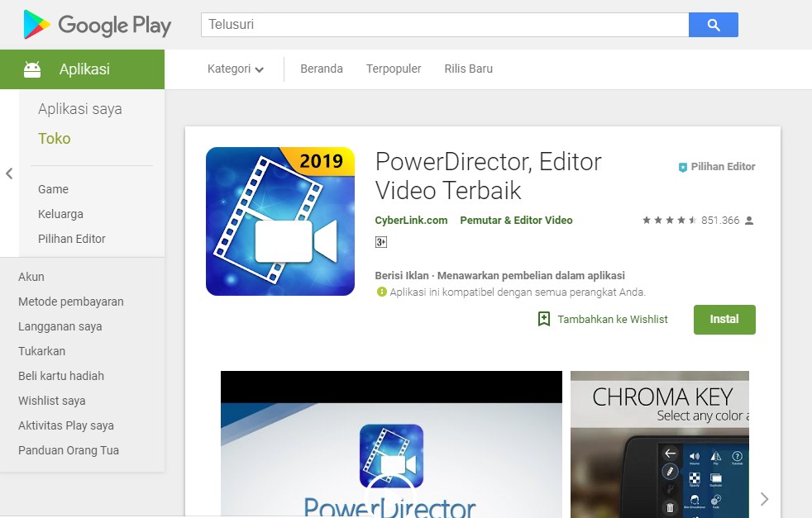Click the Wishlist bookmark plus icon

[544, 319]
